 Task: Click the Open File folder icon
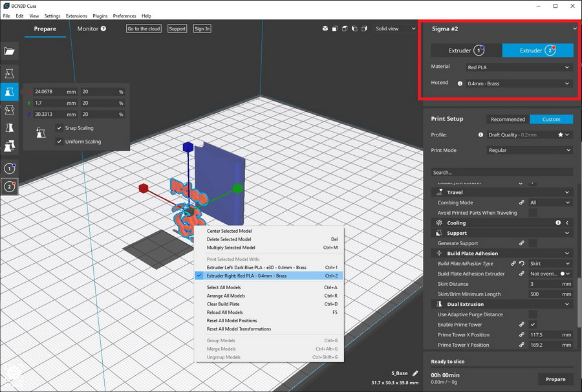[10, 51]
